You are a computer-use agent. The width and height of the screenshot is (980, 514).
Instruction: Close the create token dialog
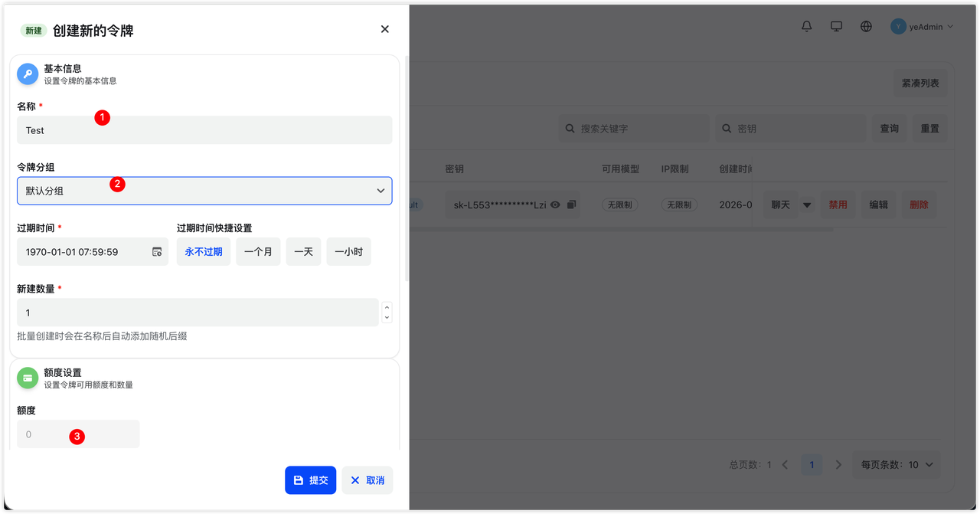tap(385, 29)
